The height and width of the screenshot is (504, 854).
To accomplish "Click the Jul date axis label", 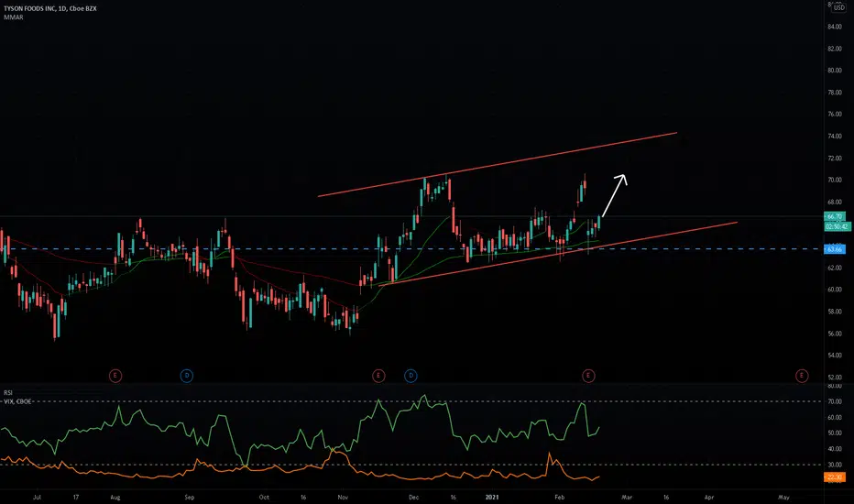I will pos(37,497).
